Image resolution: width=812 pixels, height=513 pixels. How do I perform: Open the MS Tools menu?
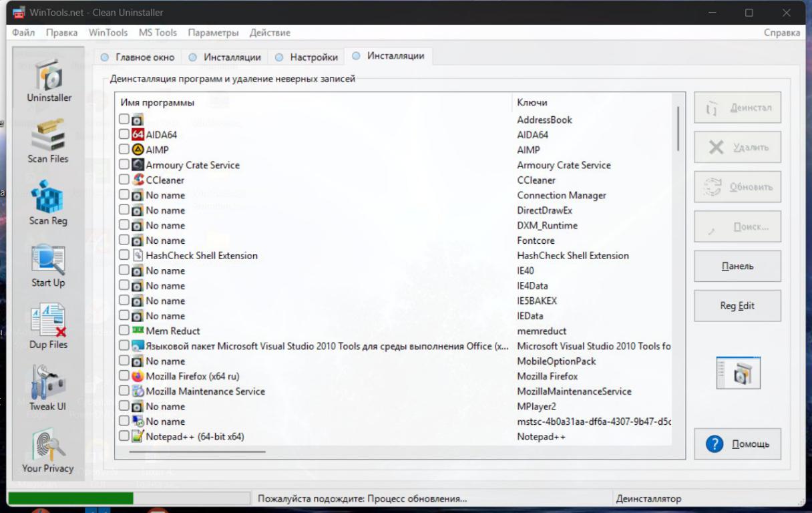[158, 33]
